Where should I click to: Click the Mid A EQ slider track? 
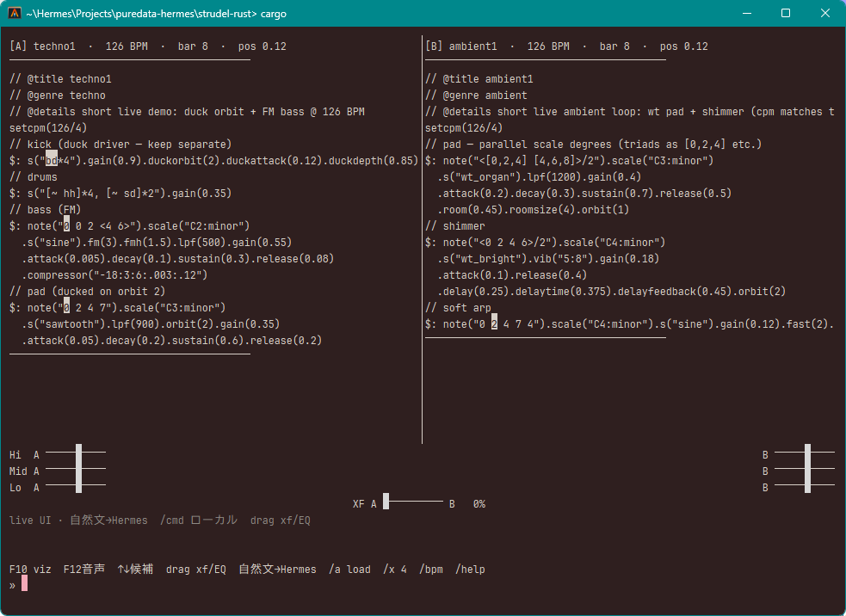pyautogui.click(x=76, y=469)
